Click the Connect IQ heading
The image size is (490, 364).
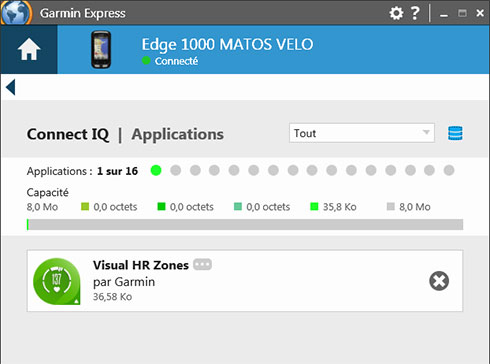coord(68,134)
